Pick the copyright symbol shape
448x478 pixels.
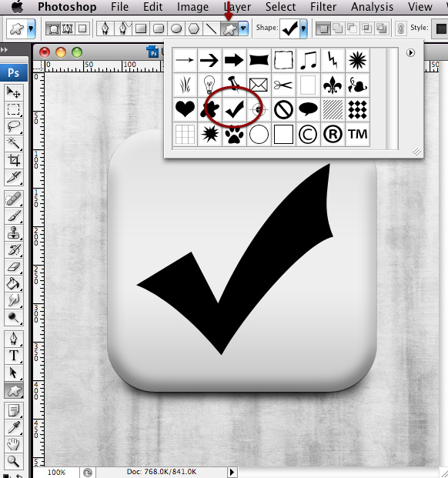click(x=308, y=134)
